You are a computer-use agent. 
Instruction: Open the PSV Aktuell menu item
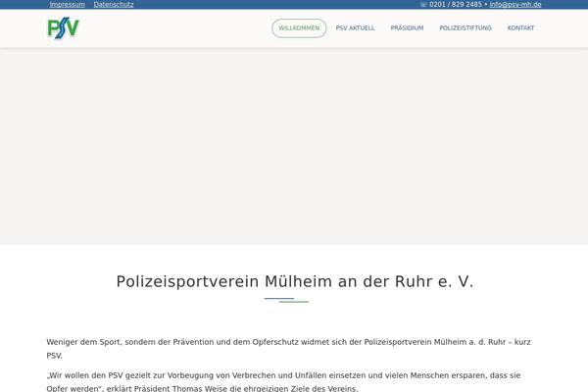pyautogui.click(x=355, y=28)
